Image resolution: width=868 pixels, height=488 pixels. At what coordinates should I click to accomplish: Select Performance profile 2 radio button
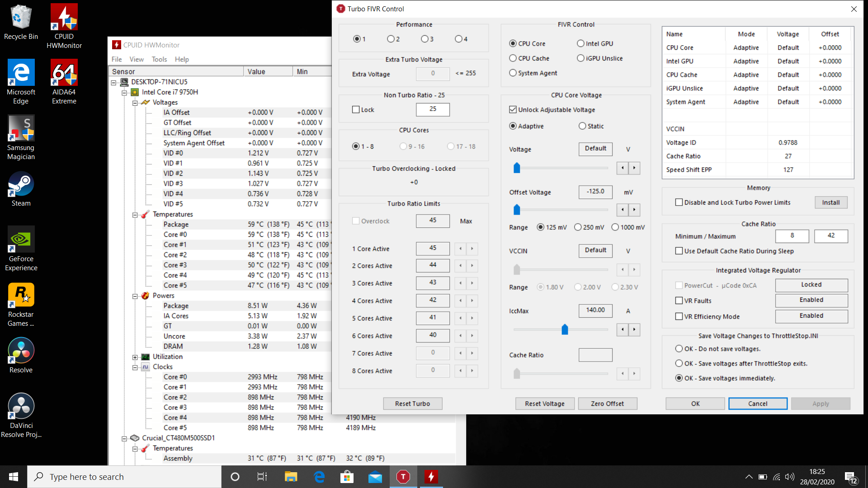tap(391, 39)
